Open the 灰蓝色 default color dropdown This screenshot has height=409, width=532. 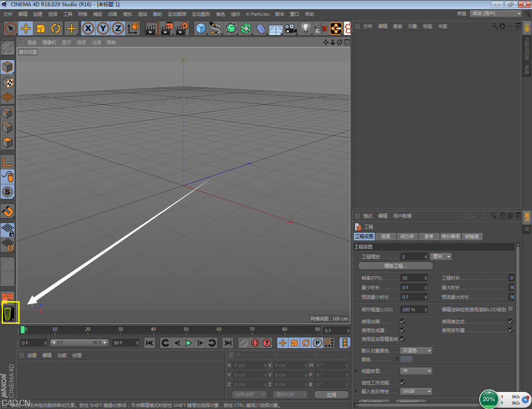click(x=416, y=351)
